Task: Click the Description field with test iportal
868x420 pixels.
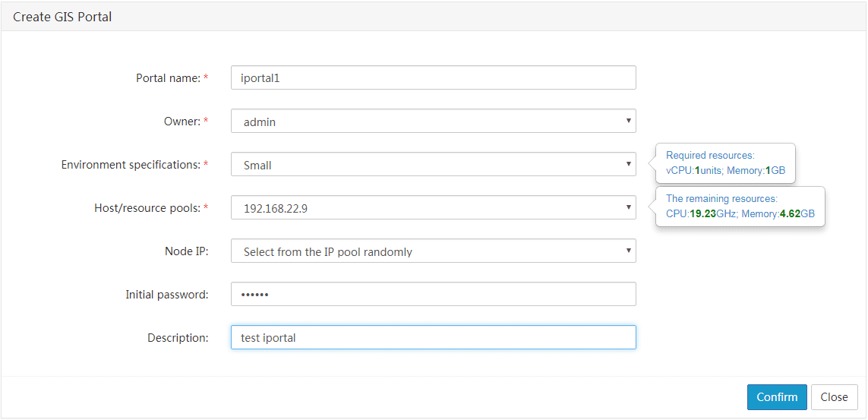Action: pyautogui.click(x=434, y=337)
